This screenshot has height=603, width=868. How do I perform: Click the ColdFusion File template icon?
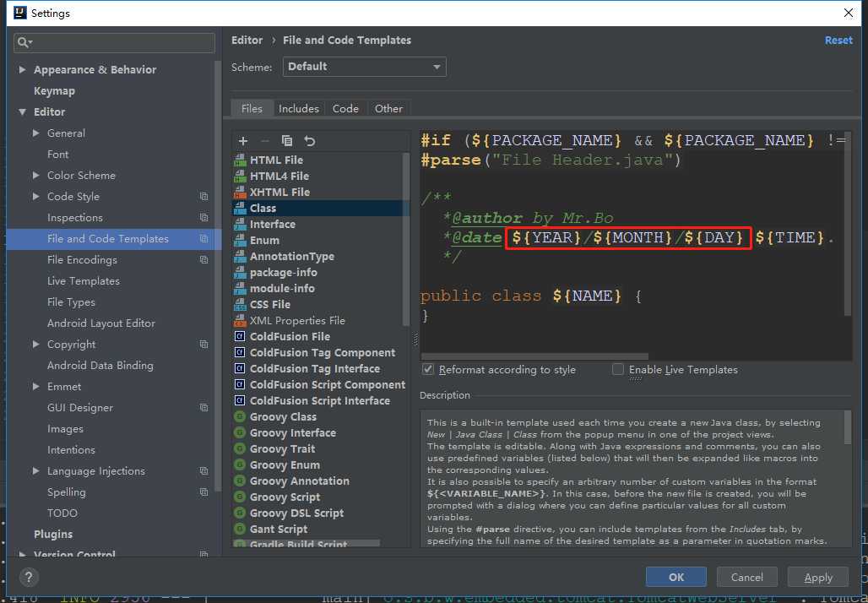click(240, 337)
